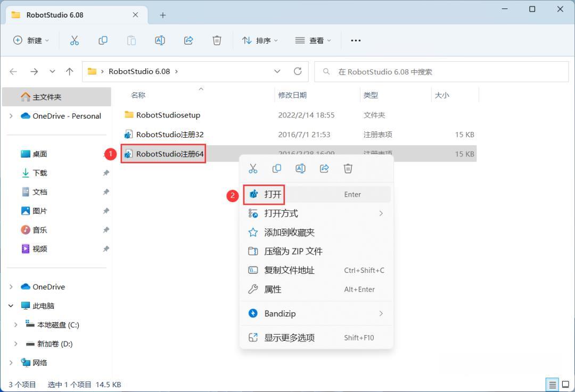This screenshot has width=575, height=392.
Task: Click the Copy icon in the context menu
Action: pos(276,169)
